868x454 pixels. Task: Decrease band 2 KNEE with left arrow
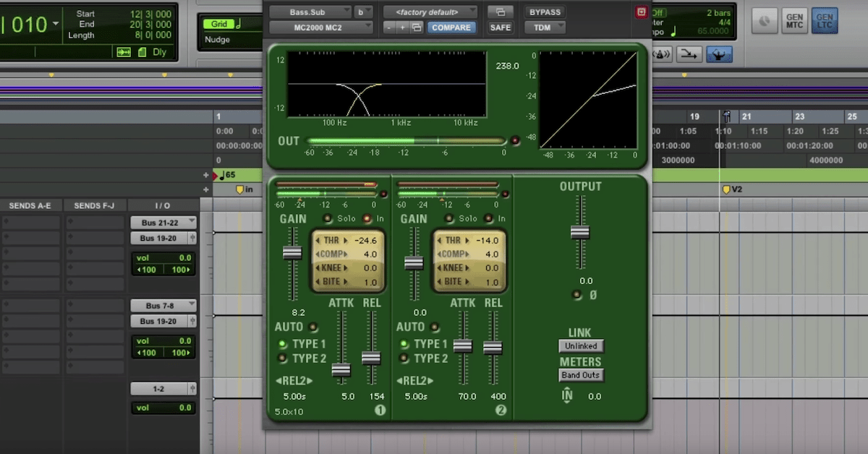coord(440,267)
